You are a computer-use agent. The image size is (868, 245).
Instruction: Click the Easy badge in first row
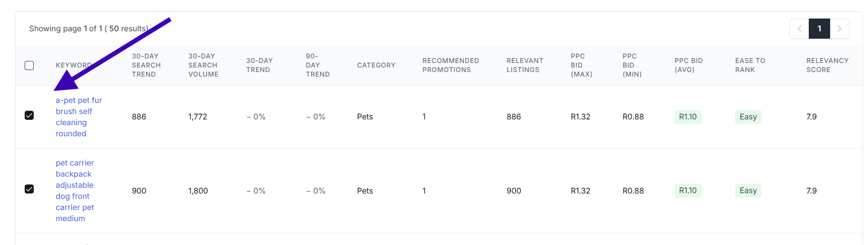[x=748, y=117]
